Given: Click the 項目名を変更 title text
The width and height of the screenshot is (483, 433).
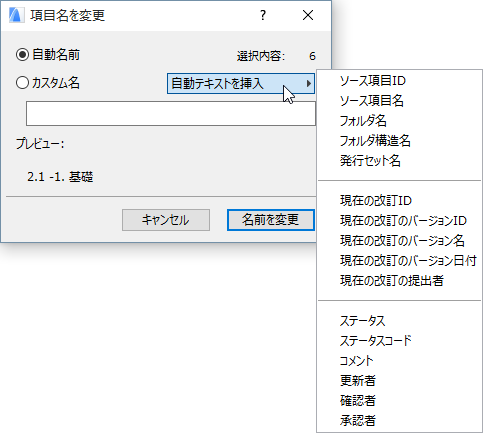Looking at the screenshot, I should click(68, 15).
